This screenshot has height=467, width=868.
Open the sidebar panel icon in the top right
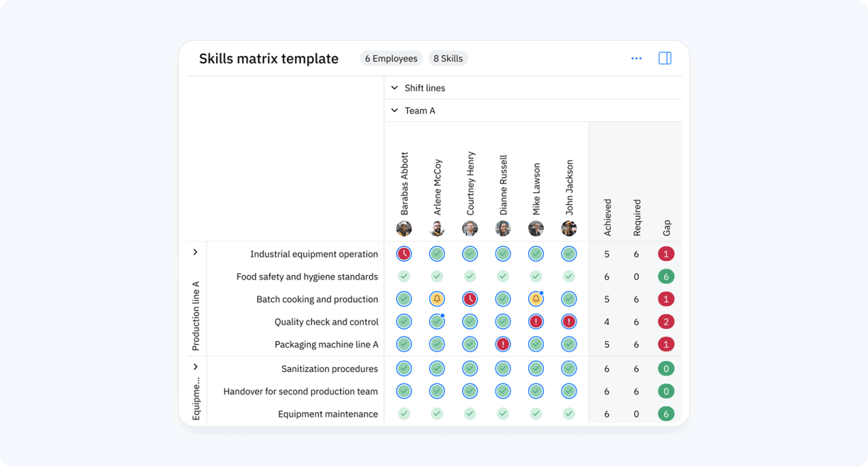coord(665,58)
